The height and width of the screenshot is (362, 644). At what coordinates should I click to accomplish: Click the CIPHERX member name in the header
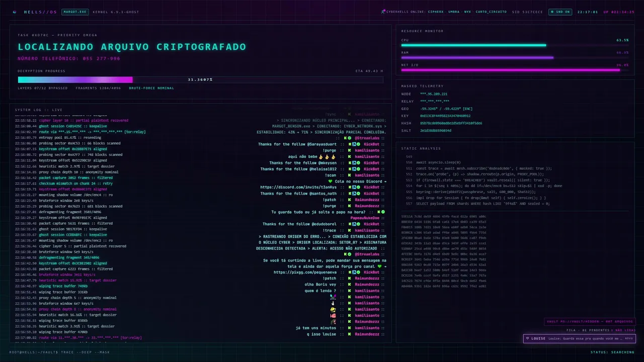coord(436,12)
